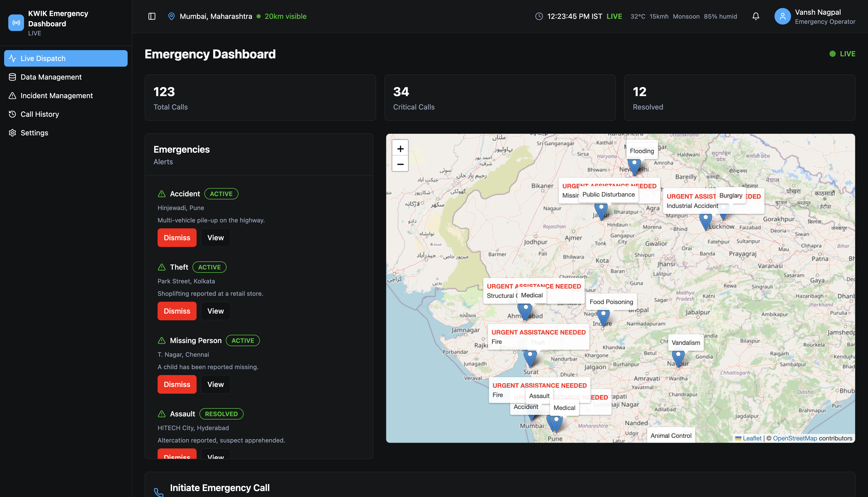Toggle the sidebar panel icon

pyautogui.click(x=152, y=16)
